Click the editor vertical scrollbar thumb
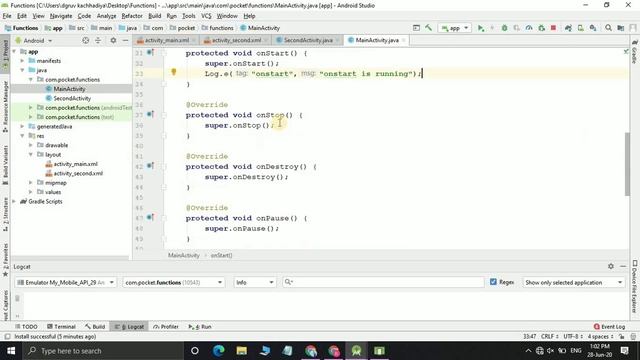 coord(627,164)
